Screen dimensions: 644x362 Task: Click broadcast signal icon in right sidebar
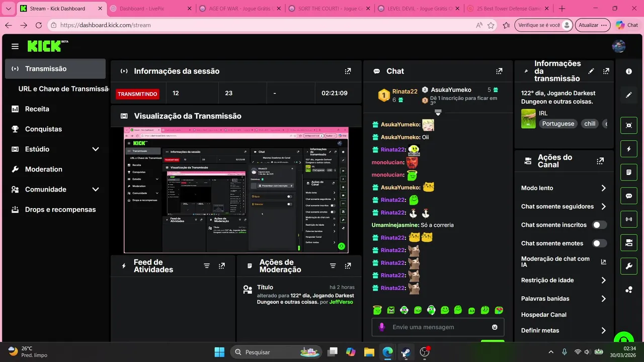[x=629, y=219]
